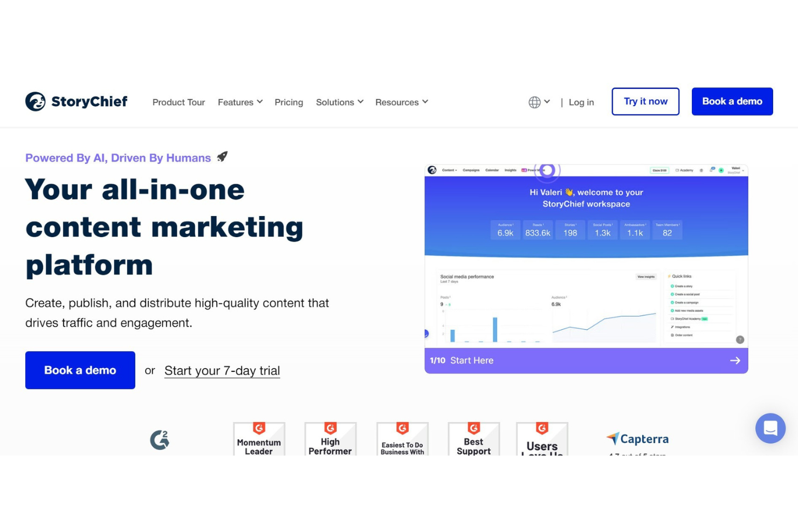Click the Social media performance heading
The width and height of the screenshot is (798, 532).
click(x=467, y=277)
